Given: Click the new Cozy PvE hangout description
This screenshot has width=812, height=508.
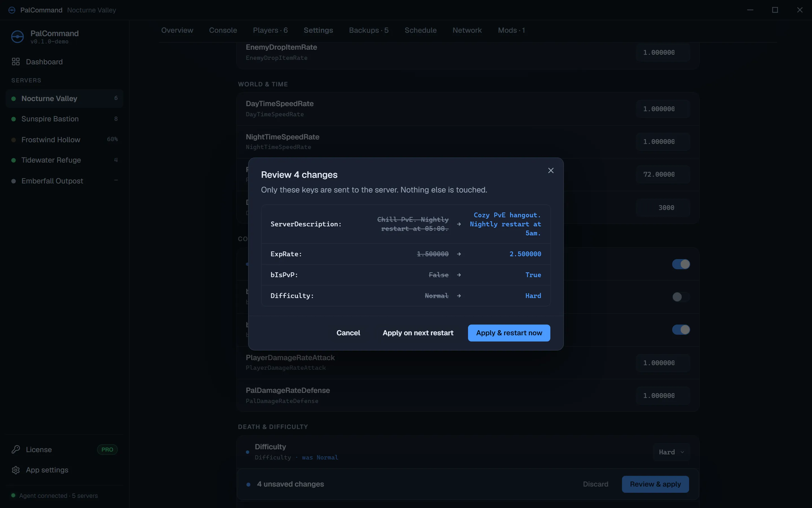Looking at the screenshot, I should [505, 224].
